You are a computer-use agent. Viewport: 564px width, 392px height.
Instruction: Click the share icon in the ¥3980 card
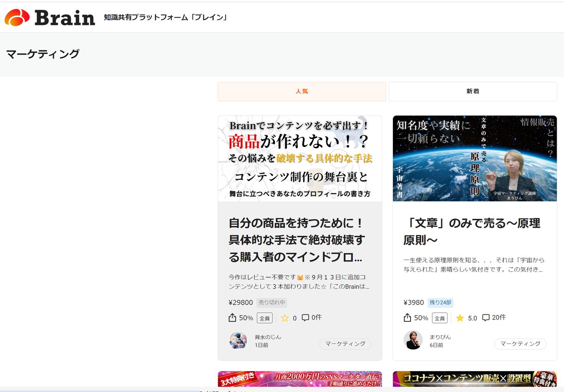click(407, 318)
